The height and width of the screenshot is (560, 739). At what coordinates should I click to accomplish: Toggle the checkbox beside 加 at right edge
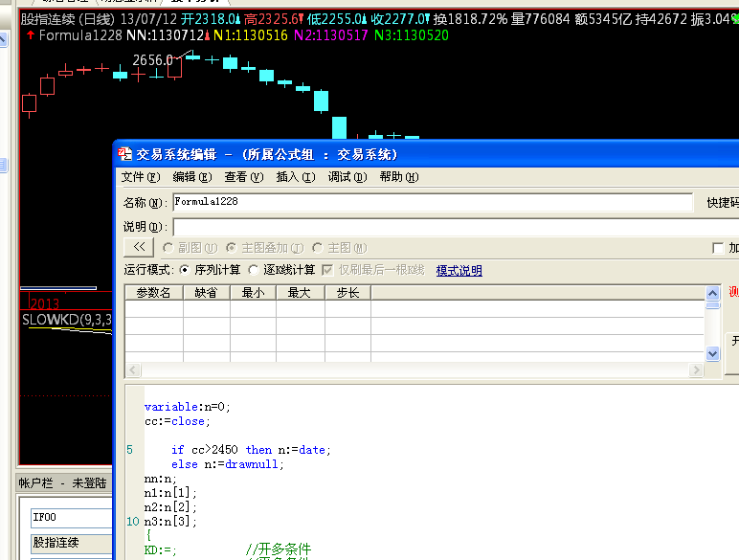(x=718, y=248)
